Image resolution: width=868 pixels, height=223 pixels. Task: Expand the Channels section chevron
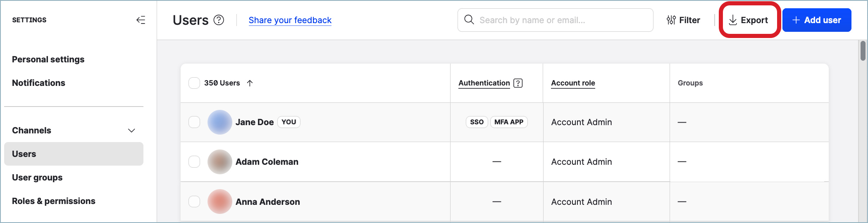tap(131, 130)
